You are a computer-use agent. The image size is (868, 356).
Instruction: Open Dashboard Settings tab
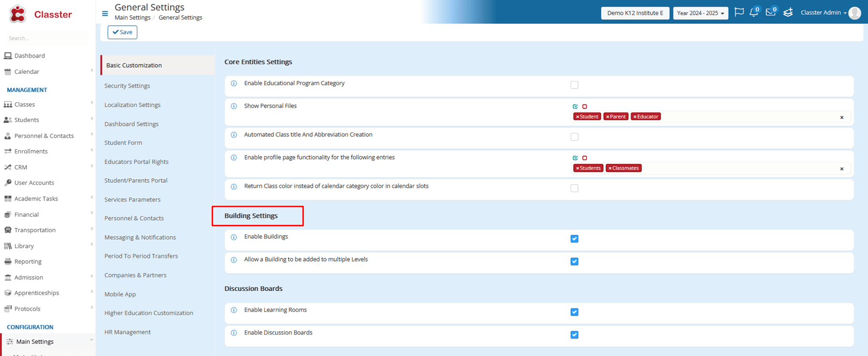pyautogui.click(x=132, y=124)
